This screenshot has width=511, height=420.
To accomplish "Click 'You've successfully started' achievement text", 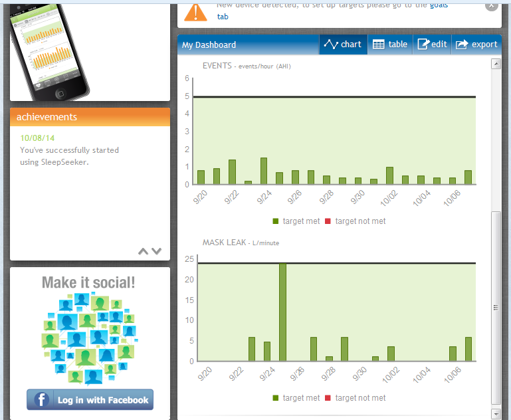I will [x=69, y=150].
